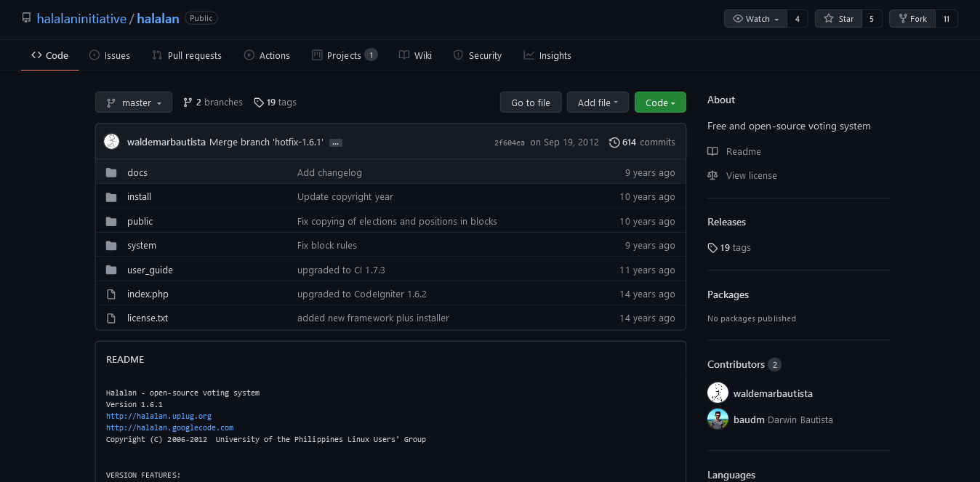Viewport: 980px width, 482px height.
Task: Click the forks count 11
Action: coord(947,19)
